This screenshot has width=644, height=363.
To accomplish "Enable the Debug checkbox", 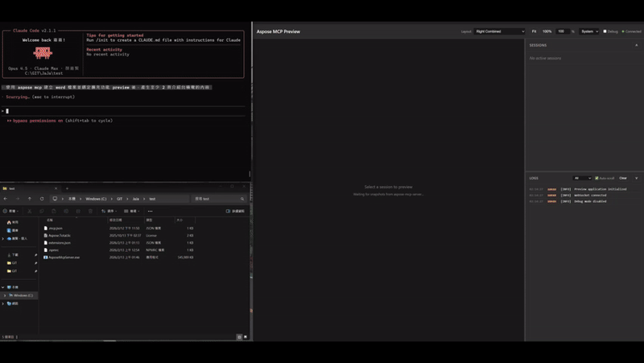I will pos(605,31).
